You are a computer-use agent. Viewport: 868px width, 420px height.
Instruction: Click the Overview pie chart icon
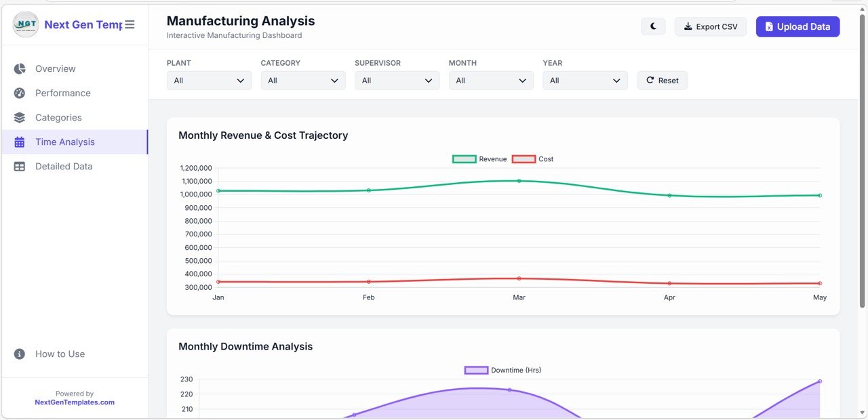click(20, 68)
